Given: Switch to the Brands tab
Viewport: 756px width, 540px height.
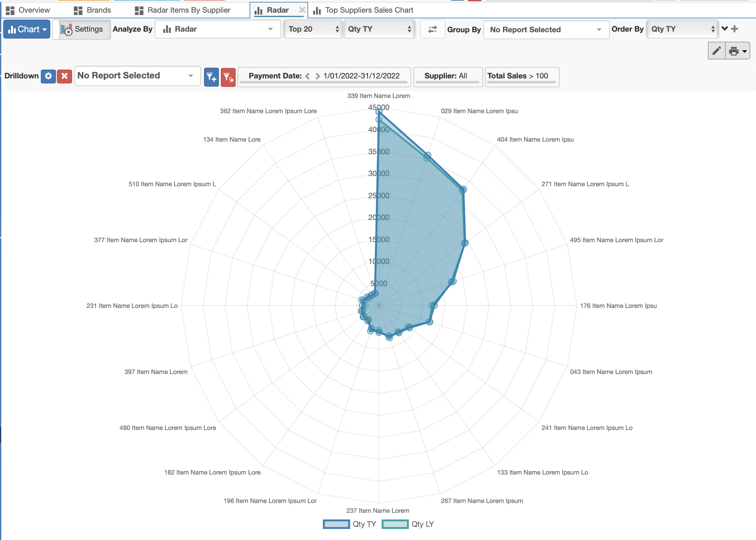Looking at the screenshot, I should point(92,10).
